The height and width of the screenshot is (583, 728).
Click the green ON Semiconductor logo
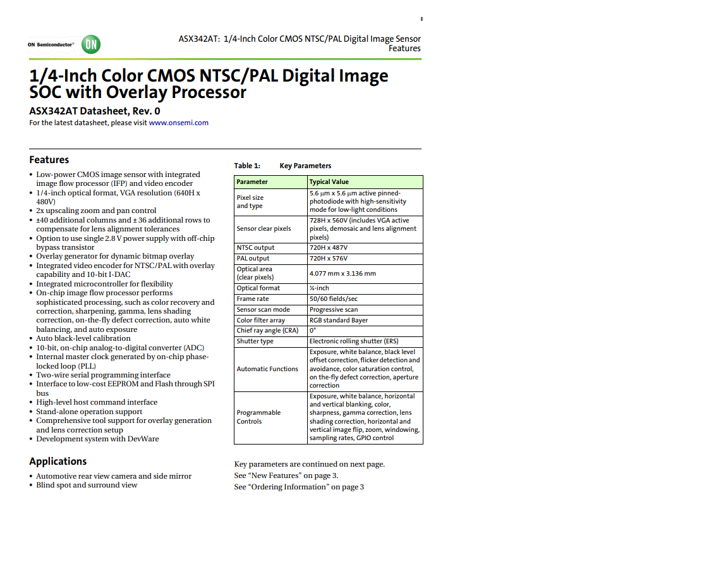click(x=91, y=45)
